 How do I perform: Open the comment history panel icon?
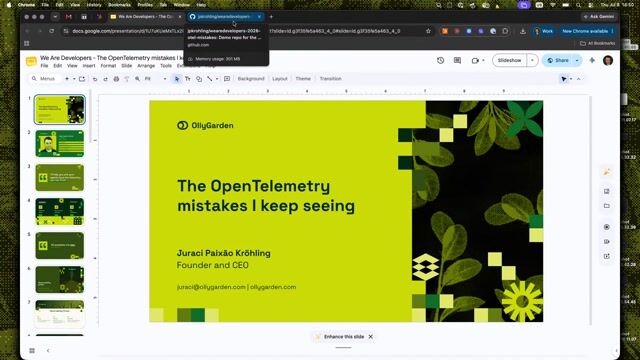[x=458, y=60]
